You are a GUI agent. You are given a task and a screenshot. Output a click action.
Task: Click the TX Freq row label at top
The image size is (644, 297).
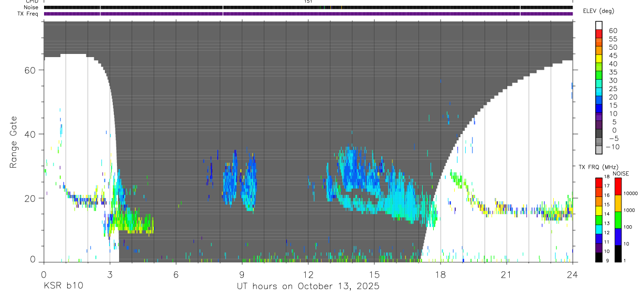pos(28,14)
